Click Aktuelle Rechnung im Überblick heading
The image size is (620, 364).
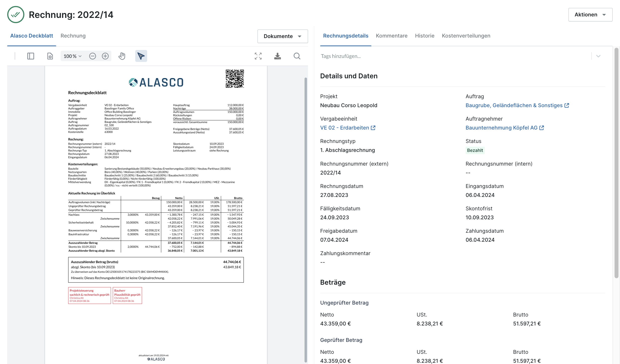click(x=92, y=193)
